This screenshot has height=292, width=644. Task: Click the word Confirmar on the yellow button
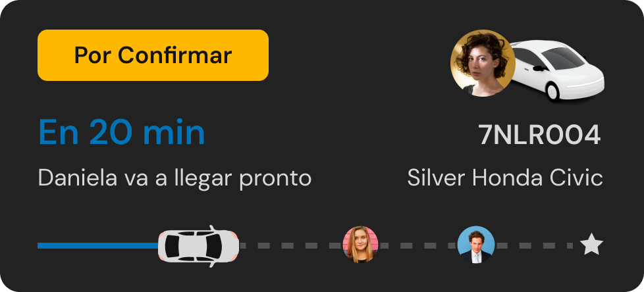pos(175,55)
